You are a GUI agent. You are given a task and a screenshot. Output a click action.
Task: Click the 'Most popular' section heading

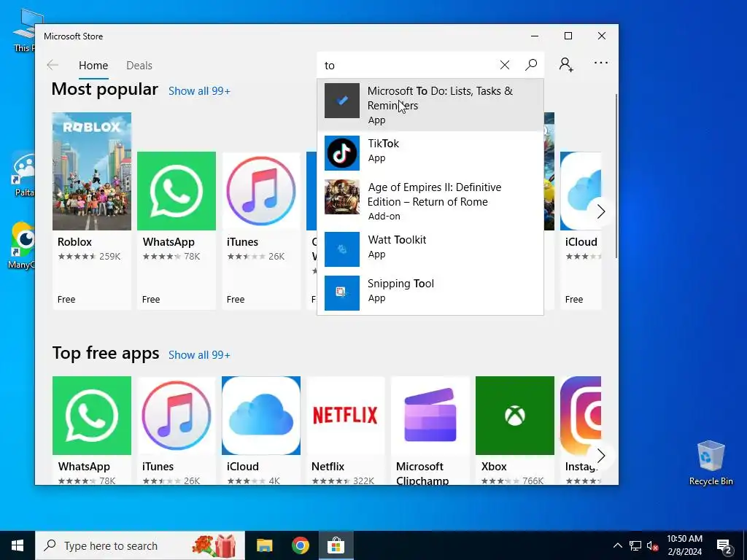tap(105, 89)
